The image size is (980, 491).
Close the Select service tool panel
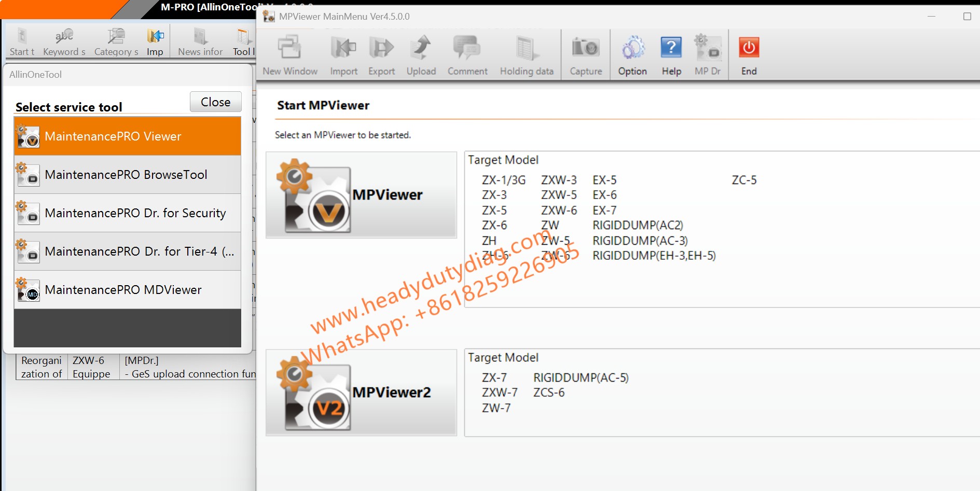click(x=215, y=102)
